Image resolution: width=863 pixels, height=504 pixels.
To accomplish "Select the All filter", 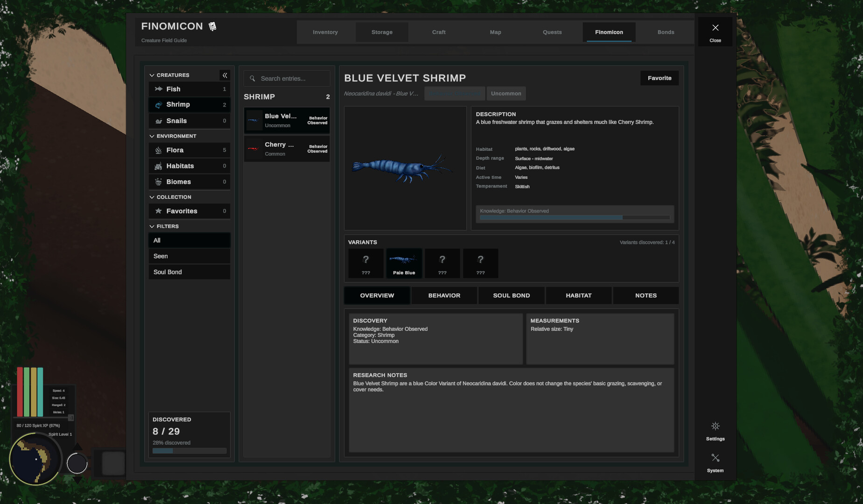I will coord(189,240).
